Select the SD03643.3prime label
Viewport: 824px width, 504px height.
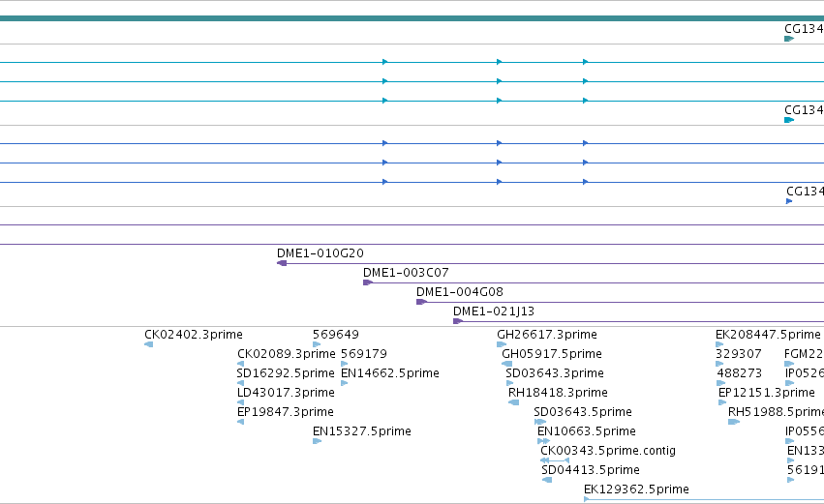[x=555, y=373]
